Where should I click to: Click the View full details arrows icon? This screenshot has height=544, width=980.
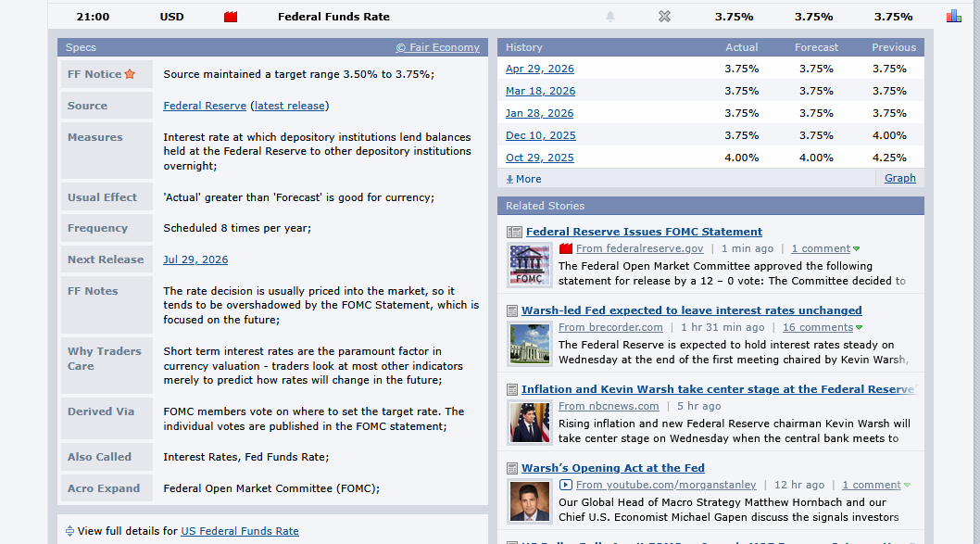pyautogui.click(x=69, y=531)
